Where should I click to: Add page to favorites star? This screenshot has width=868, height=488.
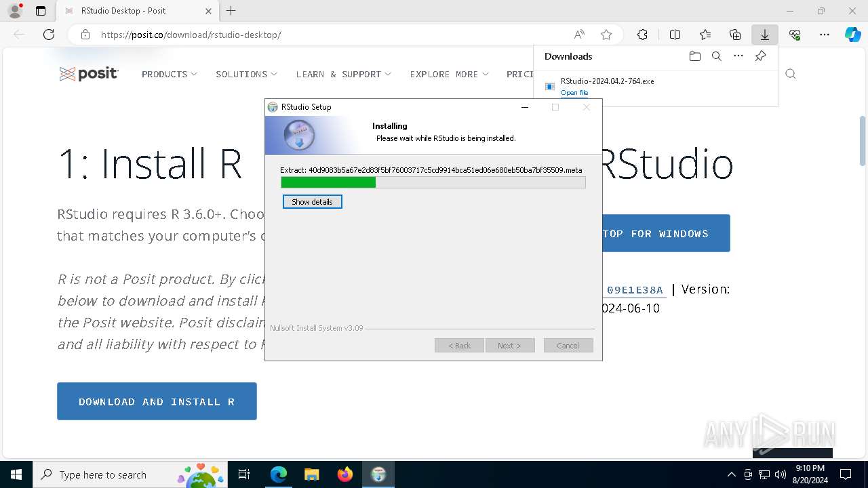606,35
